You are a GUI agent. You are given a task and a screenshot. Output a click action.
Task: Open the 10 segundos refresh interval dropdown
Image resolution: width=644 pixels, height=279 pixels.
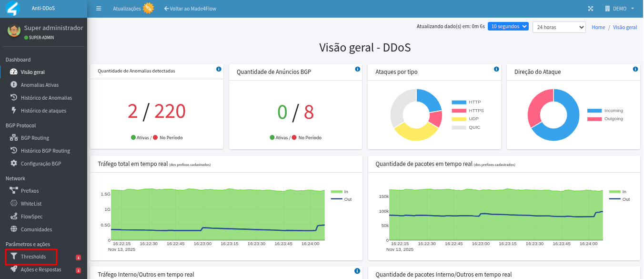pyautogui.click(x=508, y=27)
